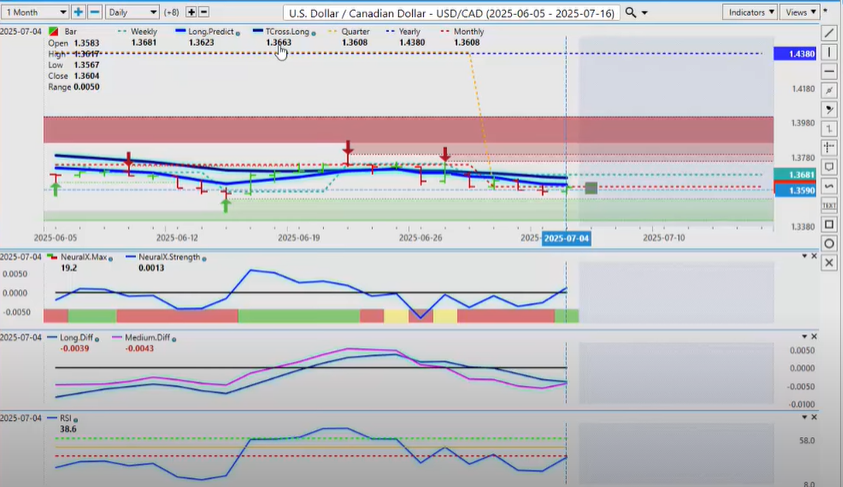Click the 1.4380 yearly price label

[796, 52]
